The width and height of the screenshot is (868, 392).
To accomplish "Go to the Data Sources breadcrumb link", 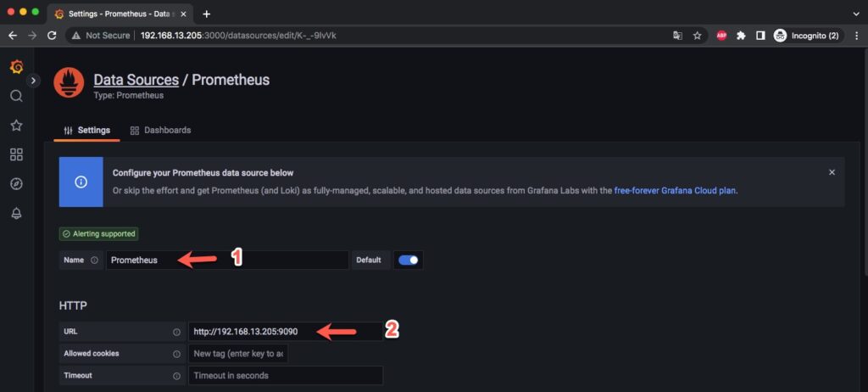I will (136, 80).
